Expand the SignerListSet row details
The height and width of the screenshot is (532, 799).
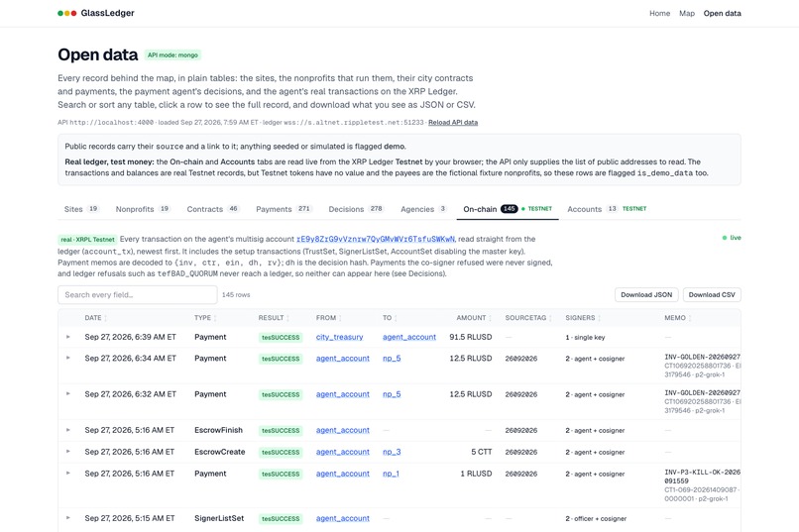(67, 518)
